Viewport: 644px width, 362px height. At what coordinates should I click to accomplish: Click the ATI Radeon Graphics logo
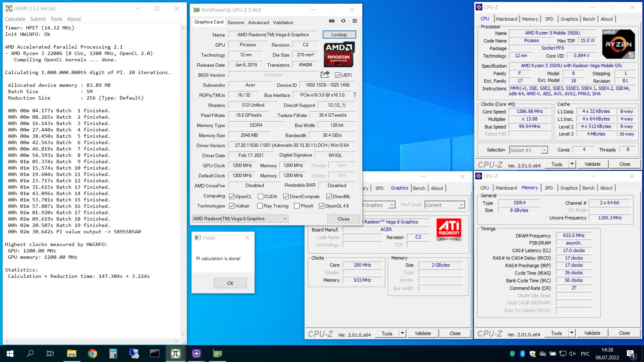coord(449,230)
